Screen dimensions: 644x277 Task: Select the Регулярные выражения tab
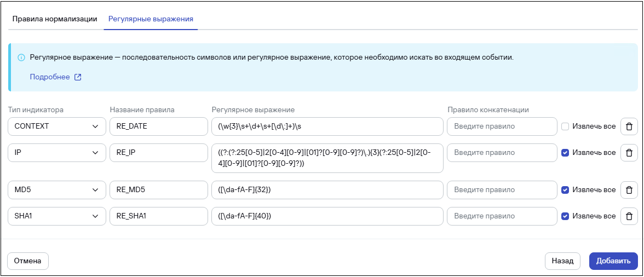(151, 19)
